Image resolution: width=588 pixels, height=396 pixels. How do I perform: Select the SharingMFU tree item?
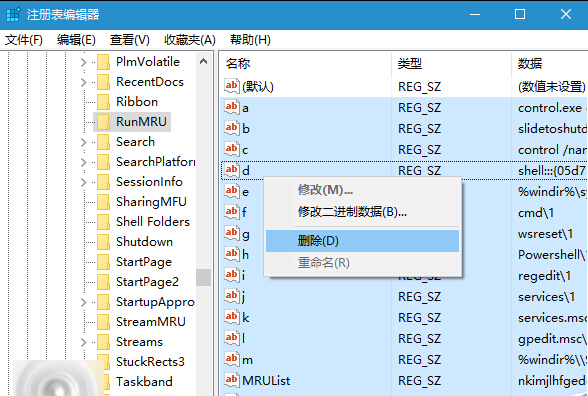(151, 202)
